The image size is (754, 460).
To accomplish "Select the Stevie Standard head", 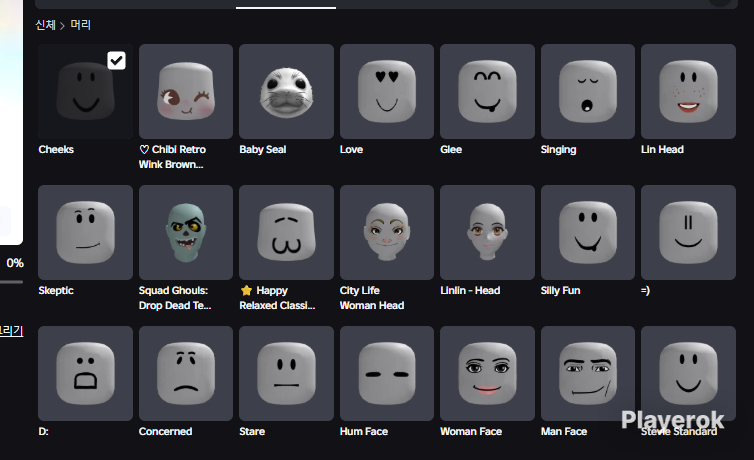I will pyautogui.click(x=688, y=373).
